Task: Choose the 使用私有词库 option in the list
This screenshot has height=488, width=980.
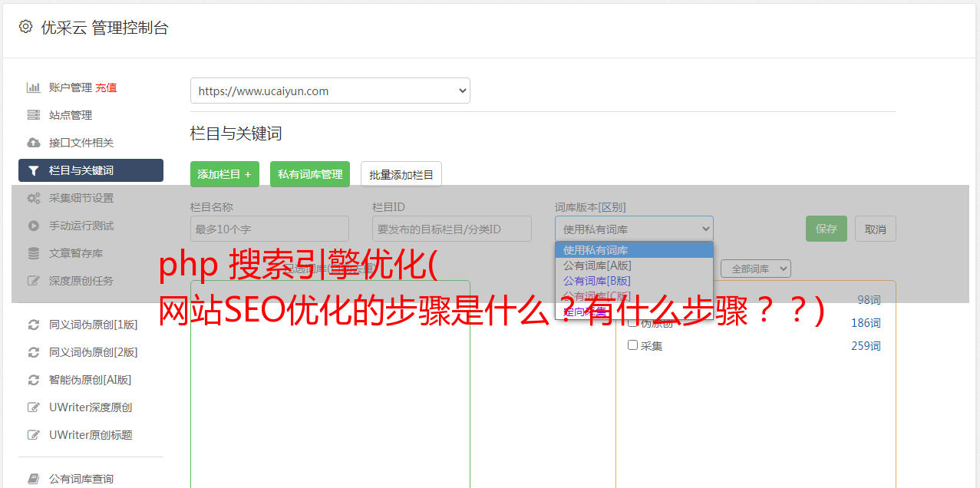Action: coord(634,250)
